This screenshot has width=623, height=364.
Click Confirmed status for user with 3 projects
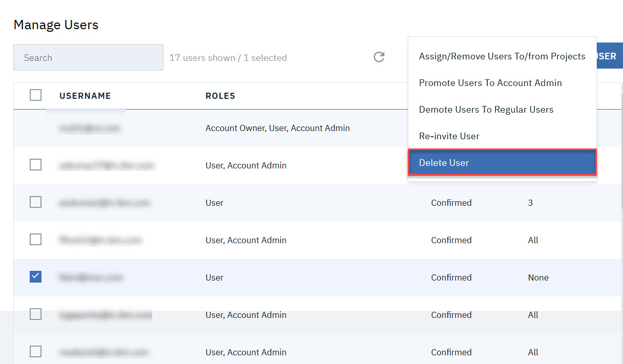click(451, 203)
